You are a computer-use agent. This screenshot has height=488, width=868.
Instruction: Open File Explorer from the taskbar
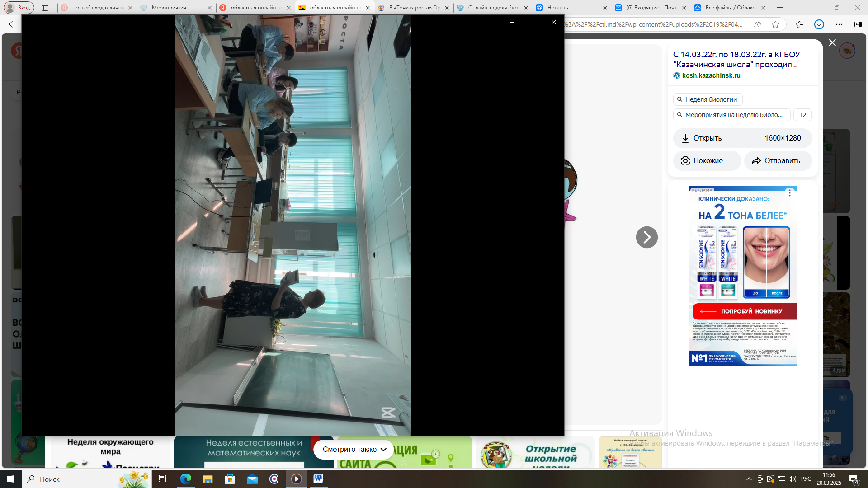point(208,479)
